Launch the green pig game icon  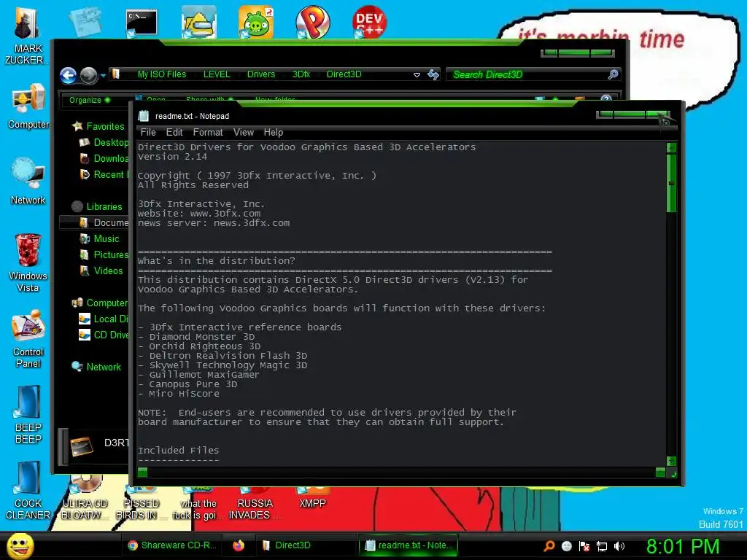click(x=256, y=22)
